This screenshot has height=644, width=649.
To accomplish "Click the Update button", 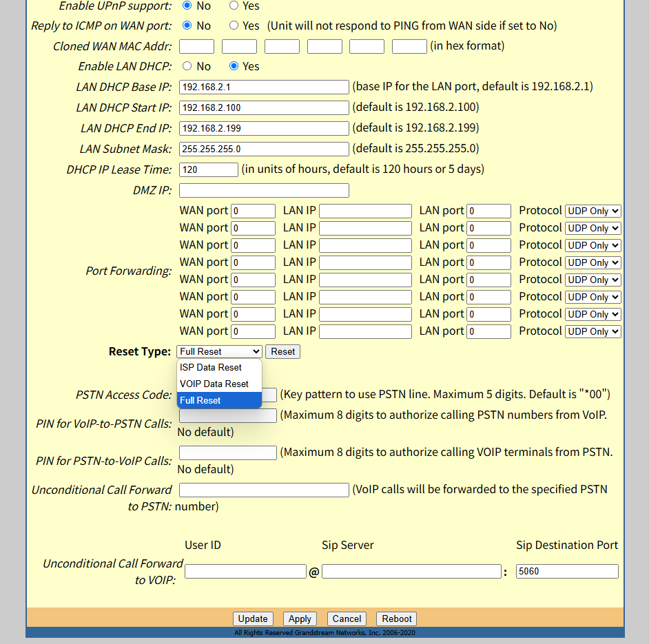I will coord(253,619).
